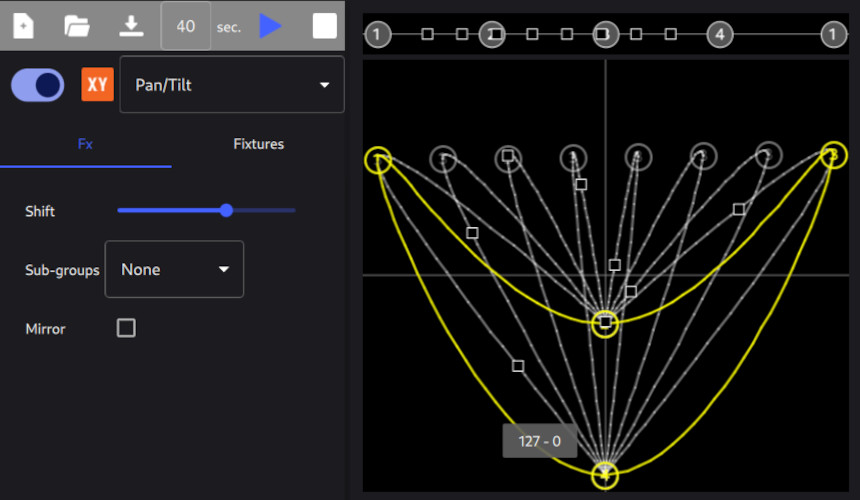The width and height of the screenshot is (860, 500).
Task: Click the leftmost timeline marker 1
Action: [376, 34]
